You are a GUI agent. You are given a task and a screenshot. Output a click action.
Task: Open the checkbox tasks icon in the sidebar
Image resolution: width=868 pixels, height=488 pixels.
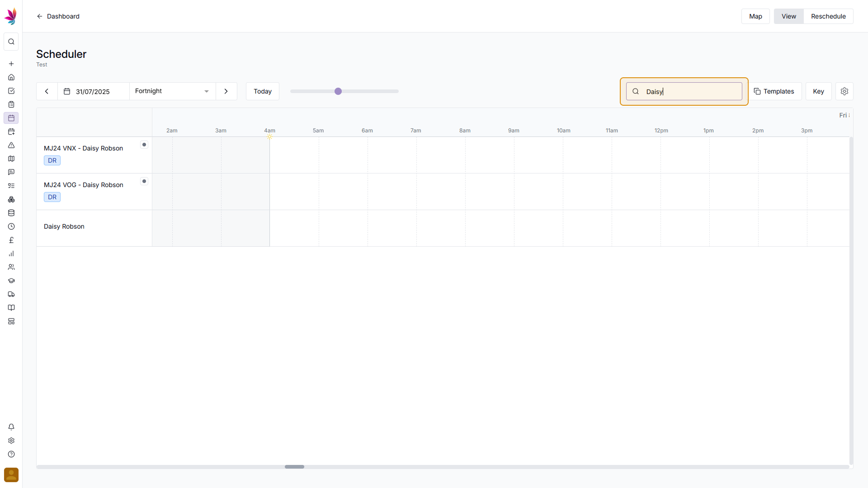[11, 91]
